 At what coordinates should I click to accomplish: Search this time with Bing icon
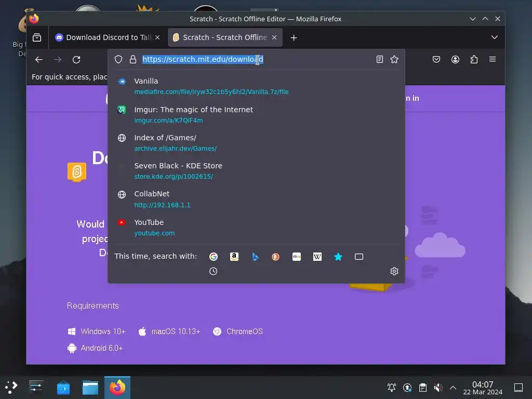(255, 257)
